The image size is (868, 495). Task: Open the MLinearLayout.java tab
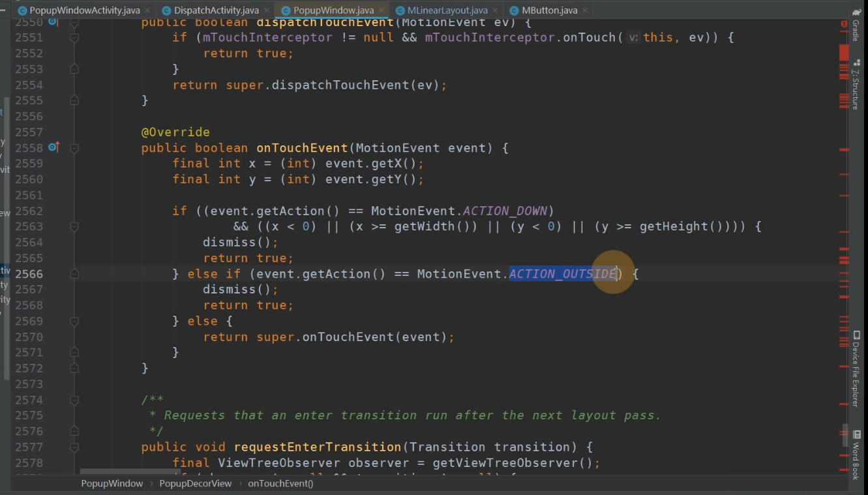point(447,10)
